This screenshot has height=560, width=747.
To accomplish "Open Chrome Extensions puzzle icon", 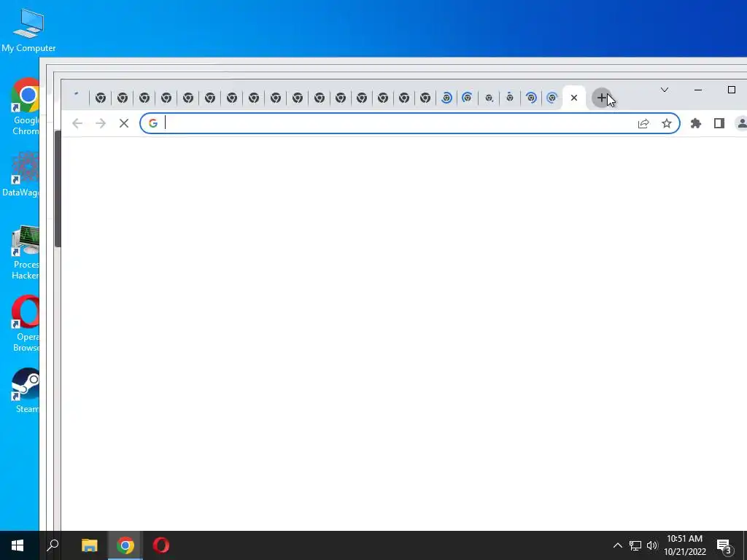I will tap(696, 124).
